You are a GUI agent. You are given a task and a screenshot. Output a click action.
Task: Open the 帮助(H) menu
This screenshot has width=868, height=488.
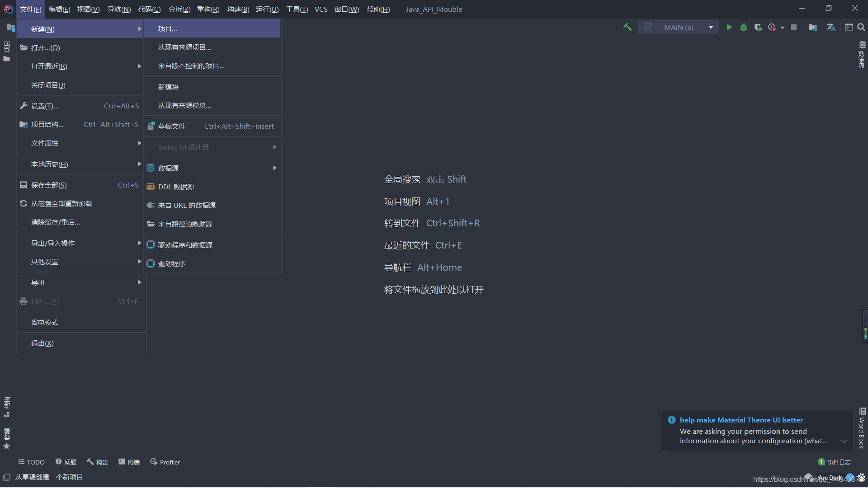(378, 9)
